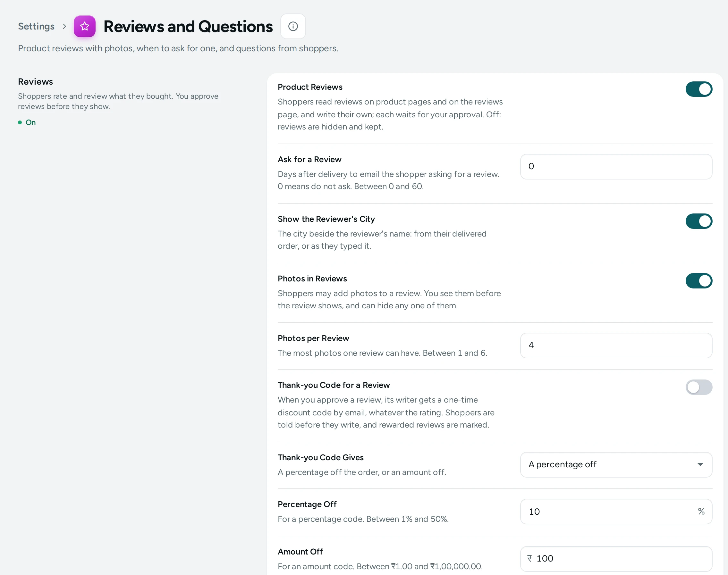Image resolution: width=728 pixels, height=575 pixels.
Task: Click the Percentage Off label
Action: [x=307, y=504]
